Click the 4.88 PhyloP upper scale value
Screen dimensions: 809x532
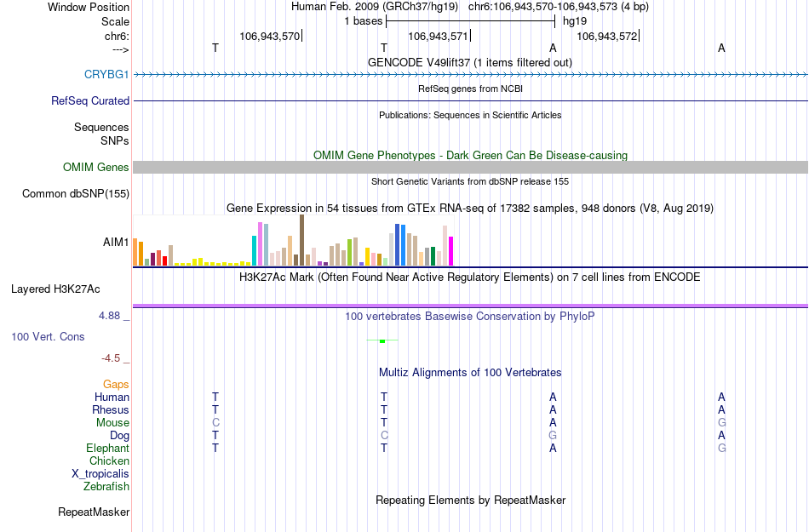(109, 316)
